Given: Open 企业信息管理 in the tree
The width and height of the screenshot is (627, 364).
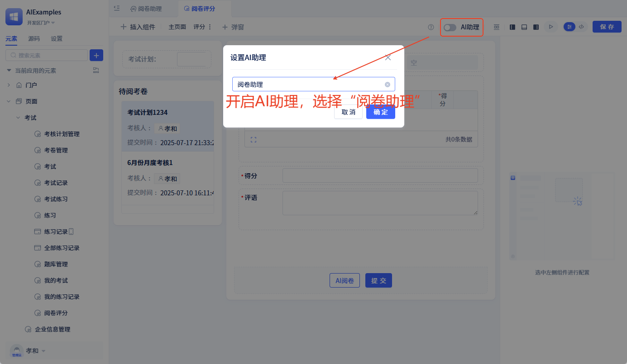Looking at the screenshot, I should click(x=53, y=329).
